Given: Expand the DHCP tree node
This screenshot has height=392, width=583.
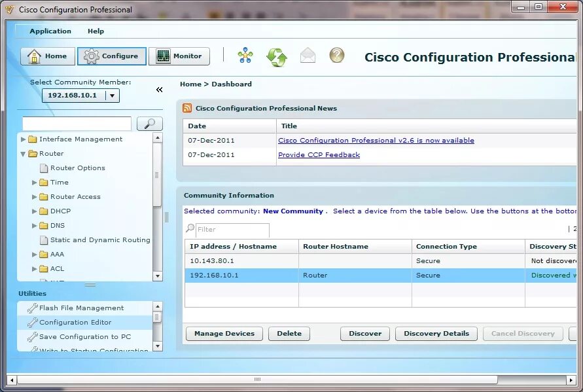Looking at the screenshot, I should click(34, 211).
